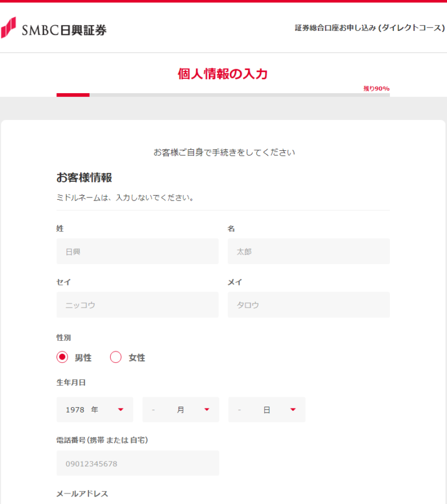Select the 男性 radio button

coord(63,357)
